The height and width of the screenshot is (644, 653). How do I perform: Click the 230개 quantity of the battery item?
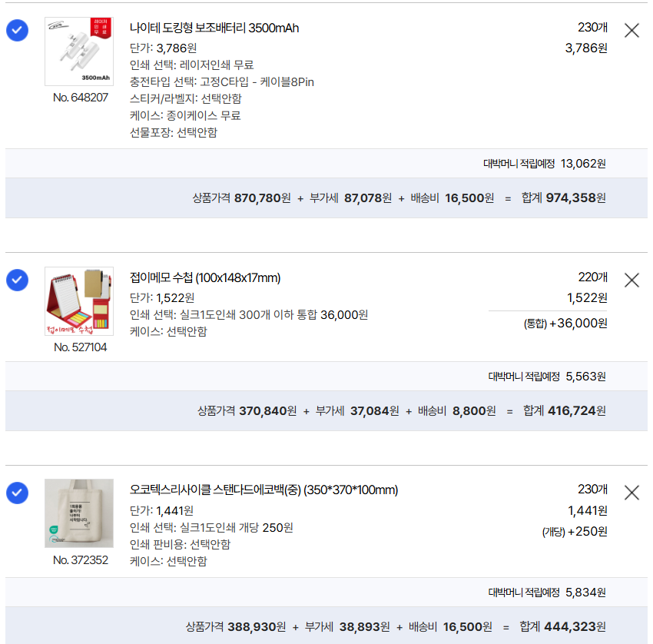pos(592,28)
